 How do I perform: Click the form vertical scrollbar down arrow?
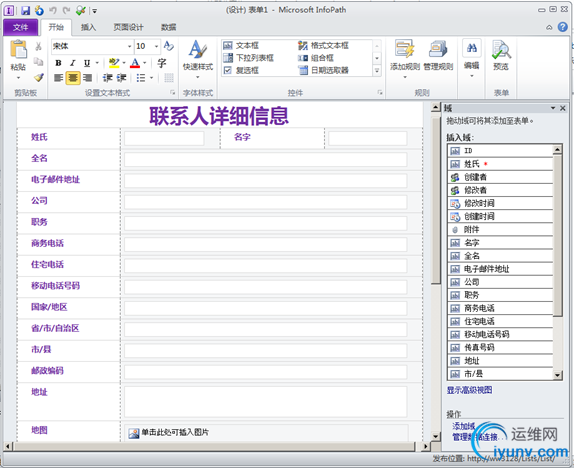(x=435, y=436)
